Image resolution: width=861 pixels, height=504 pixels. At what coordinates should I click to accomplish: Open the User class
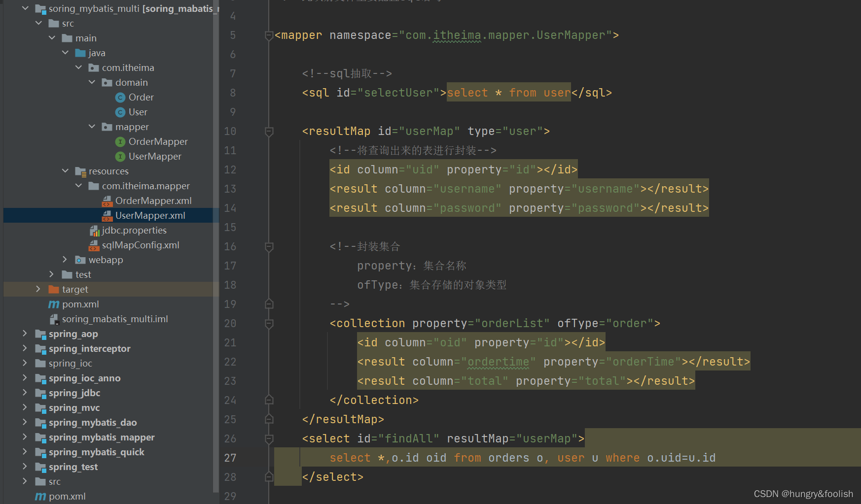[138, 112]
